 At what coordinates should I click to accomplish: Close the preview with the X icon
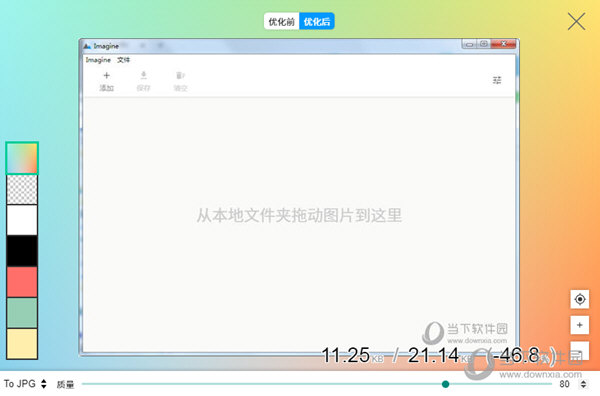(x=576, y=21)
